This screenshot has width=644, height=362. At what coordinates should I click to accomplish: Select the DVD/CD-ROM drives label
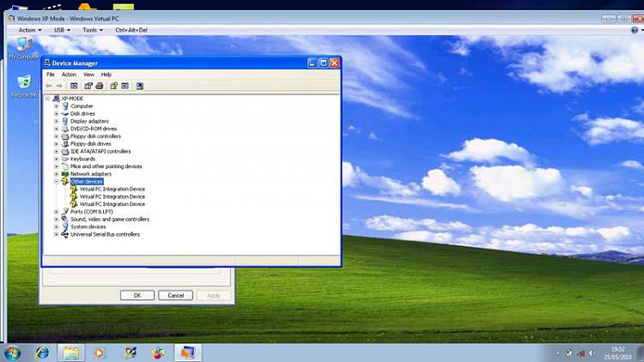coord(94,129)
